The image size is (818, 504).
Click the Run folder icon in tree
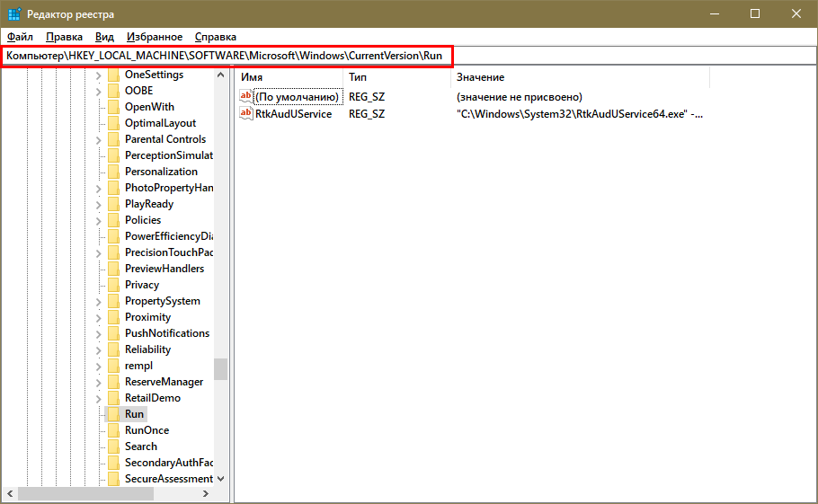pos(113,414)
